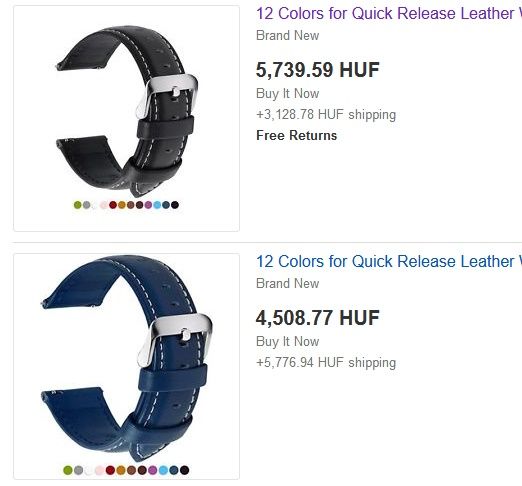Viewport: 522px width, 486px height.
Task: Select pink swatch under blue strap image
Action: 100,470
